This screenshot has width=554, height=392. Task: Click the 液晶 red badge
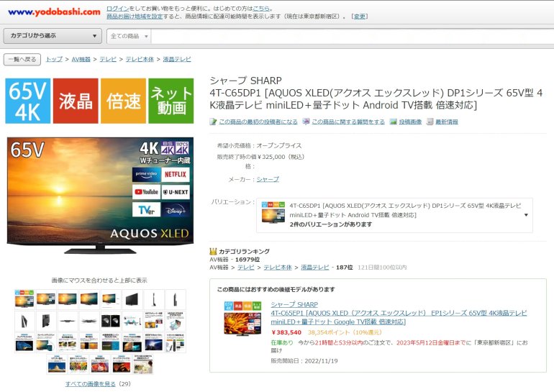pyautogui.click(x=76, y=101)
